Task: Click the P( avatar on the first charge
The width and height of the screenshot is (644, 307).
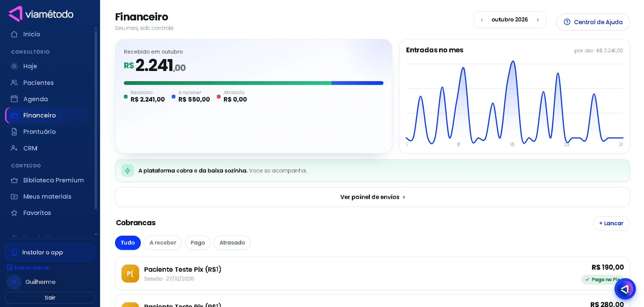Action: tap(130, 274)
